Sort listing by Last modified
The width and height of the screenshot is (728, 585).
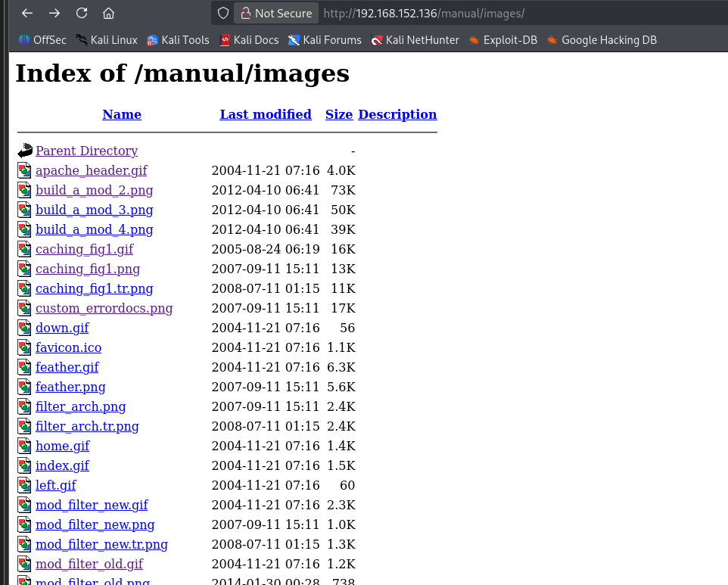click(266, 114)
